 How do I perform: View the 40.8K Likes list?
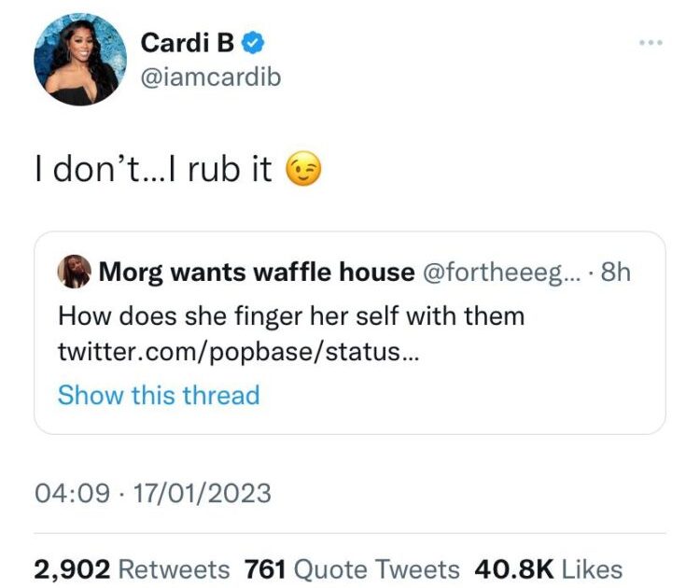click(x=549, y=568)
